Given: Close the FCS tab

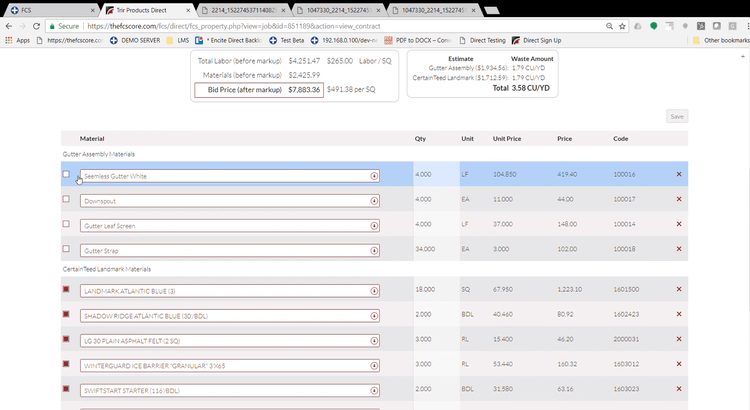Looking at the screenshot, I should coord(93,10).
